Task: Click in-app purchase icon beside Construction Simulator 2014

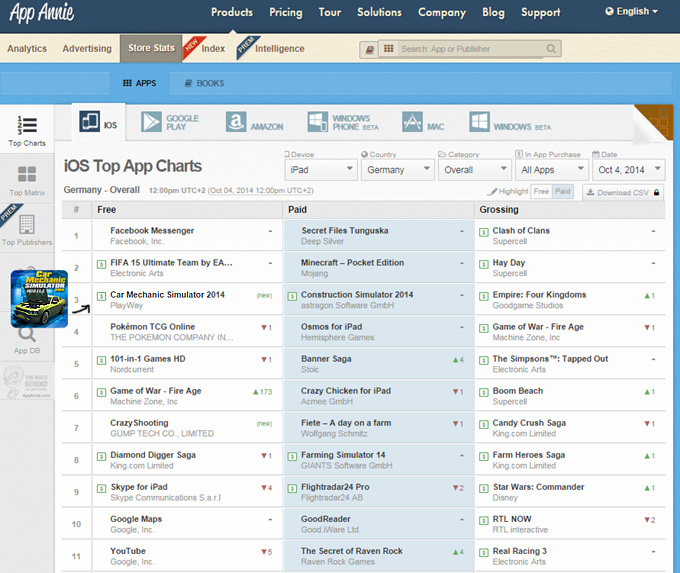Action: [x=292, y=296]
